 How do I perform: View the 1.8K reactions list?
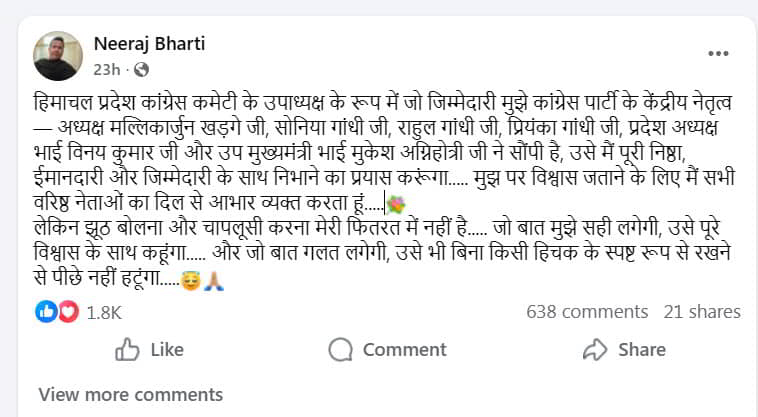point(104,312)
